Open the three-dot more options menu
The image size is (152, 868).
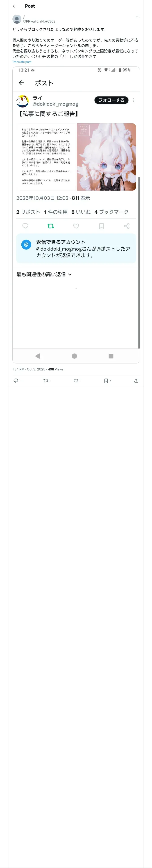[x=138, y=17]
